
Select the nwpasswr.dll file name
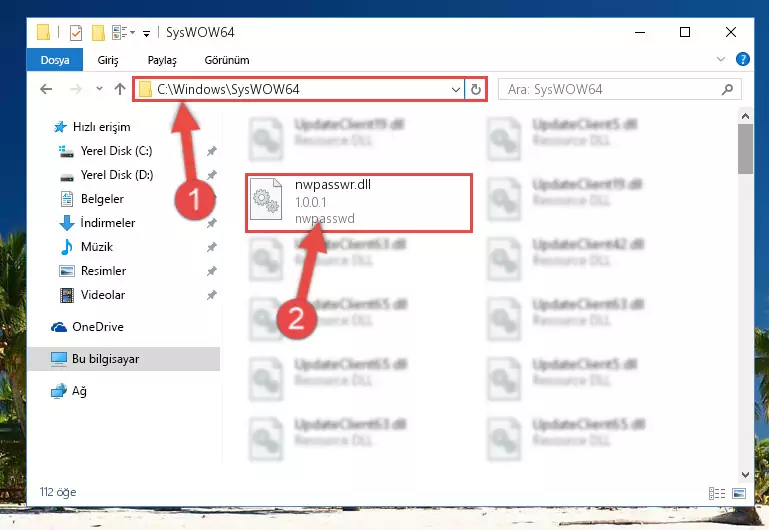pos(333,185)
